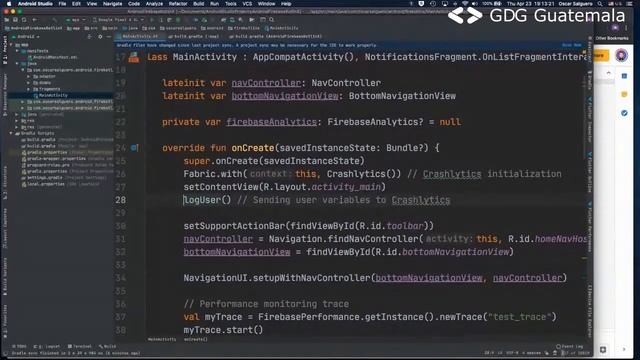Click myTrace.start() in the code
The width and height of the screenshot is (640, 360).
click(x=223, y=330)
